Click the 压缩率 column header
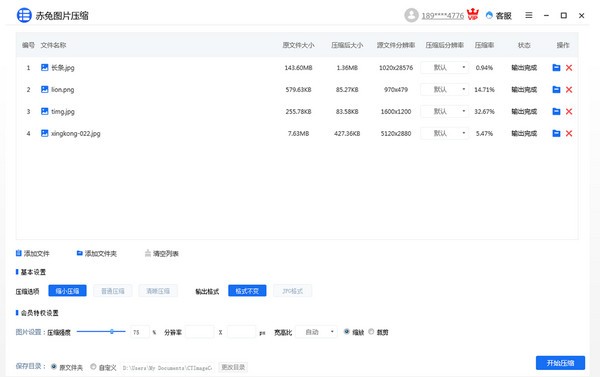This screenshot has height=377, width=600. coord(484,45)
